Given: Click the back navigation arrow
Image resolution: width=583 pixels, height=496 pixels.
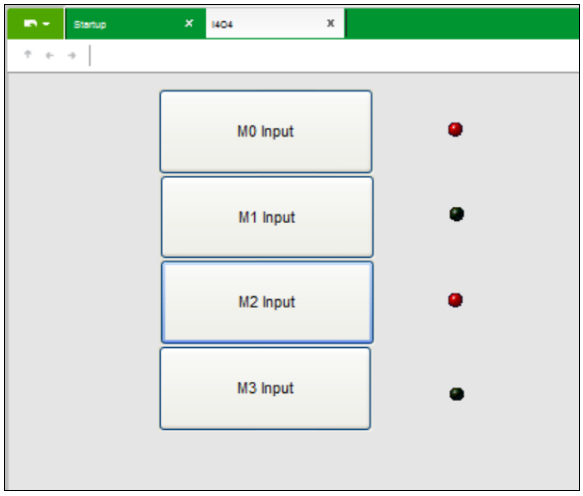Looking at the screenshot, I should point(49,55).
